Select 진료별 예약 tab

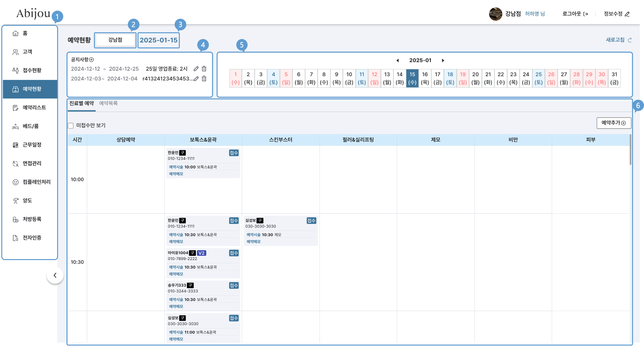[81, 103]
